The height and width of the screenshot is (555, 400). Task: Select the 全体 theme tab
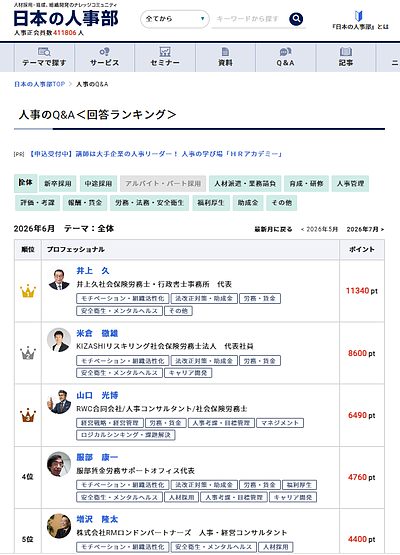25,183
